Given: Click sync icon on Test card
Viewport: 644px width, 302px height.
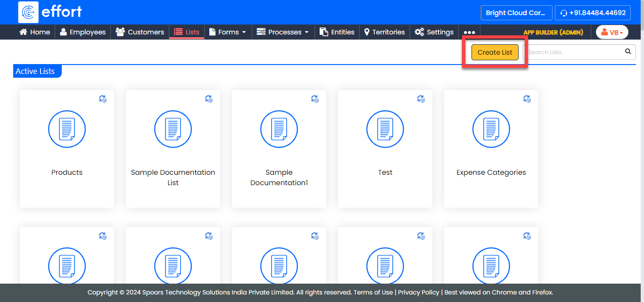Looking at the screenshot, I should point(421,99).
